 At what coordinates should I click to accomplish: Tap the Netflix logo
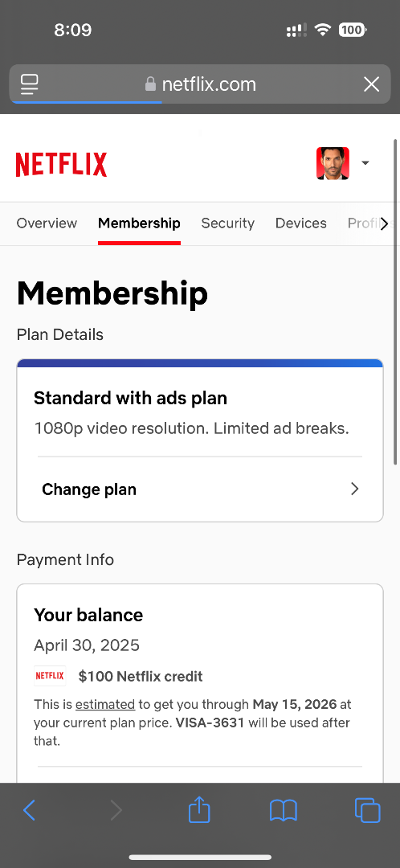click(61, 165)
